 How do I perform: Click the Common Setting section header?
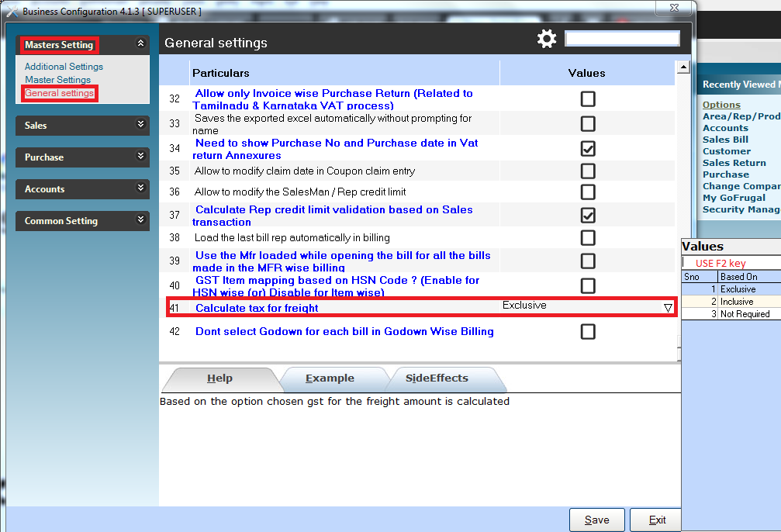pyautogui.click(x=82, y=221)
